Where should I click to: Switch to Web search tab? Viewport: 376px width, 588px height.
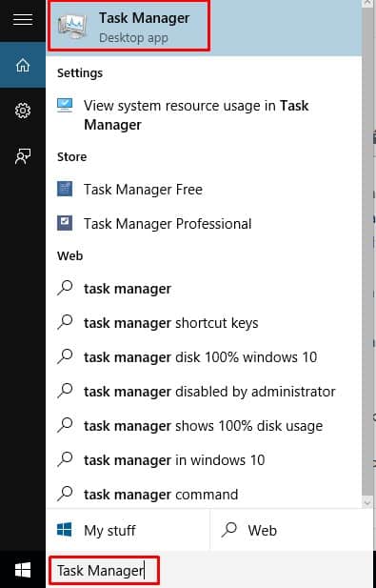[293, 530]
